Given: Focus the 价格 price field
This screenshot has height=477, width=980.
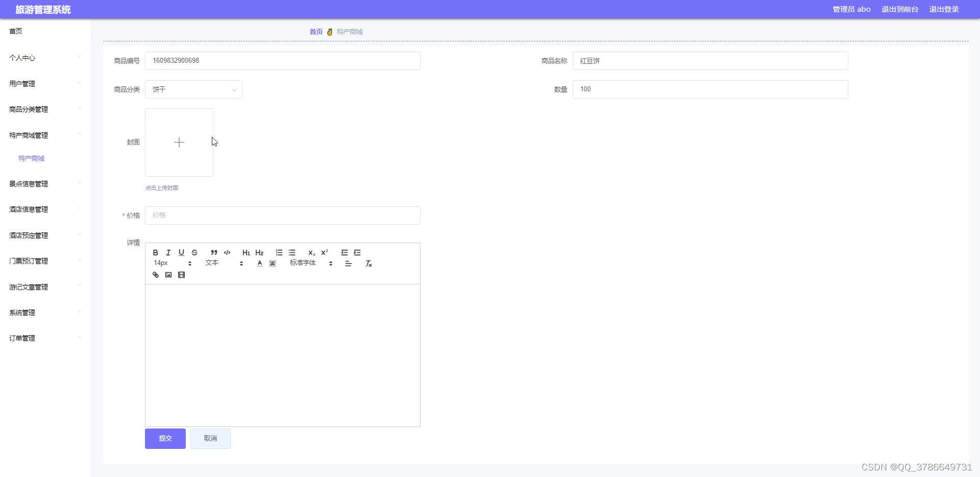Looking at the screenshot, I should point(283,216).
